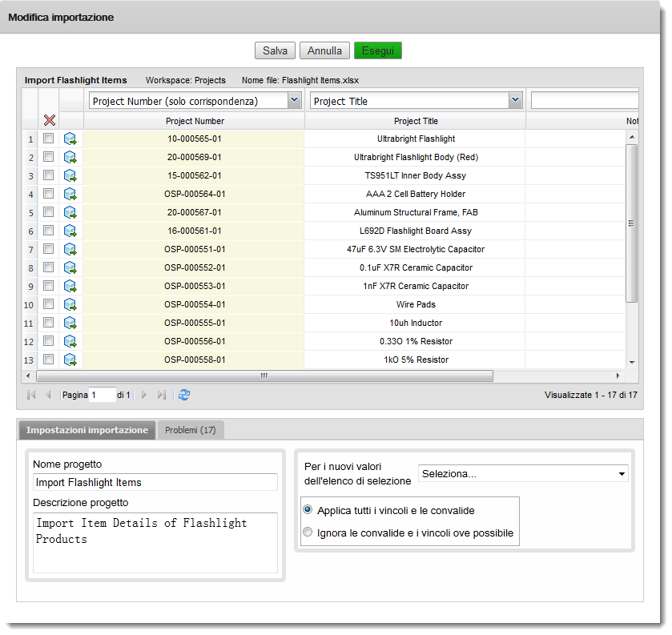Image resolution: width=672 pixels, height=635 pixels.
Task: Click the next page navigation icon
Action: tap(143, 394)
